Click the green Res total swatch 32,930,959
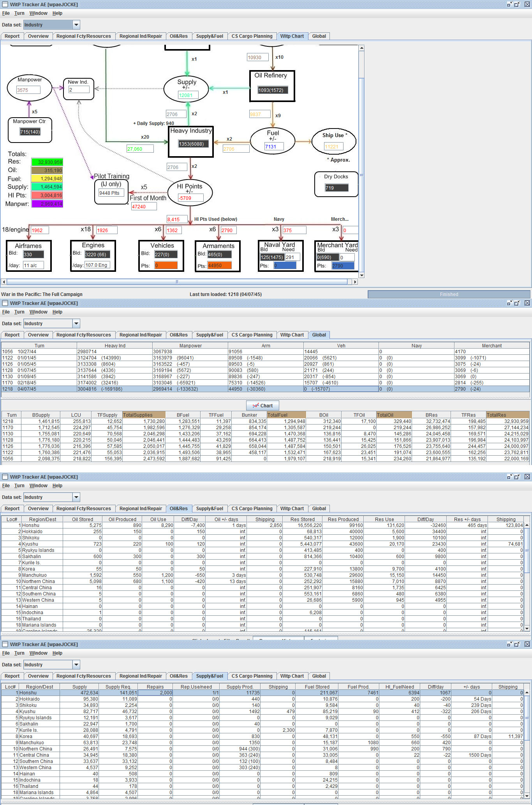This screenshot has width=532, height=805. click(47, 162)
